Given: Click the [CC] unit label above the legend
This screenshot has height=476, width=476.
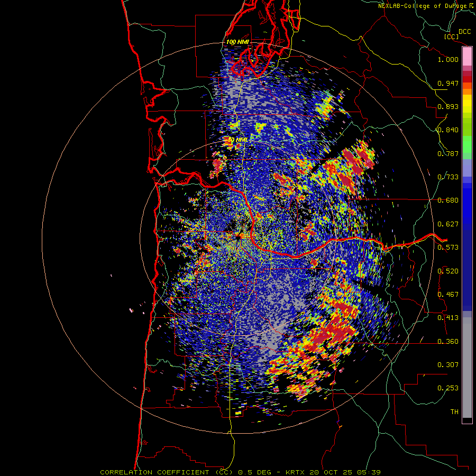Looking at the screenshot, I should tap(452, 36).
